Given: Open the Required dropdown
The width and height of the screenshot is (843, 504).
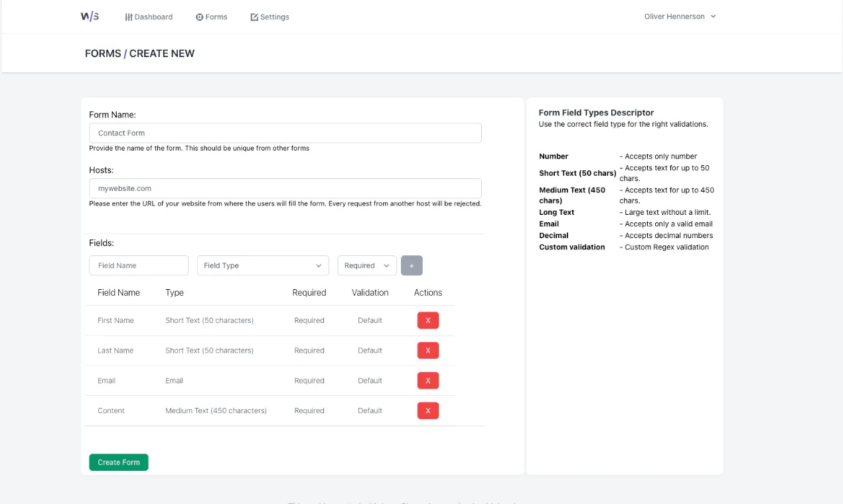Looking at the screenshot, I should coord(367,265).
